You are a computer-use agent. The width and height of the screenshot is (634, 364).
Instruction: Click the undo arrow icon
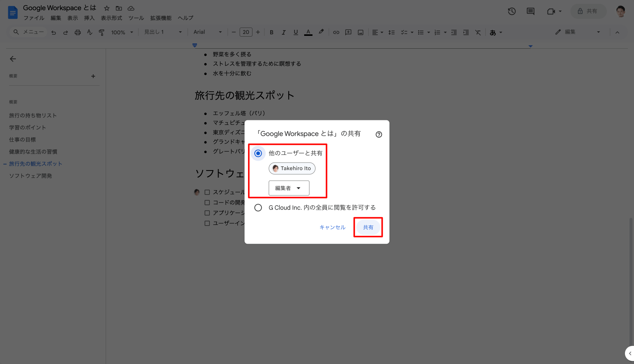coord(54,32)
